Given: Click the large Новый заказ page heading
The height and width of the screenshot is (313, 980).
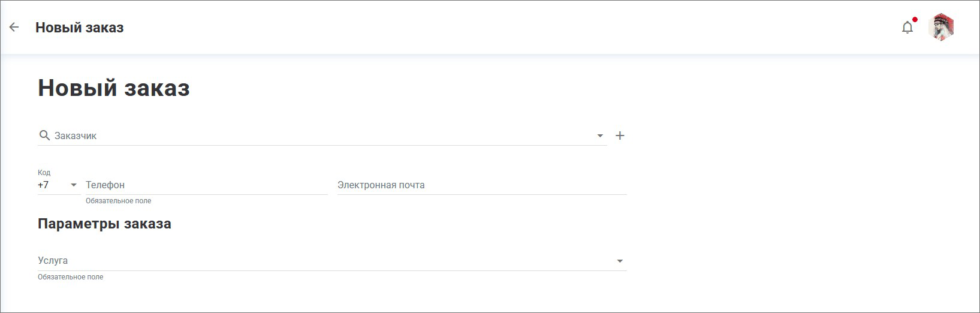Looking at the screenshot, I should point(114,88).
